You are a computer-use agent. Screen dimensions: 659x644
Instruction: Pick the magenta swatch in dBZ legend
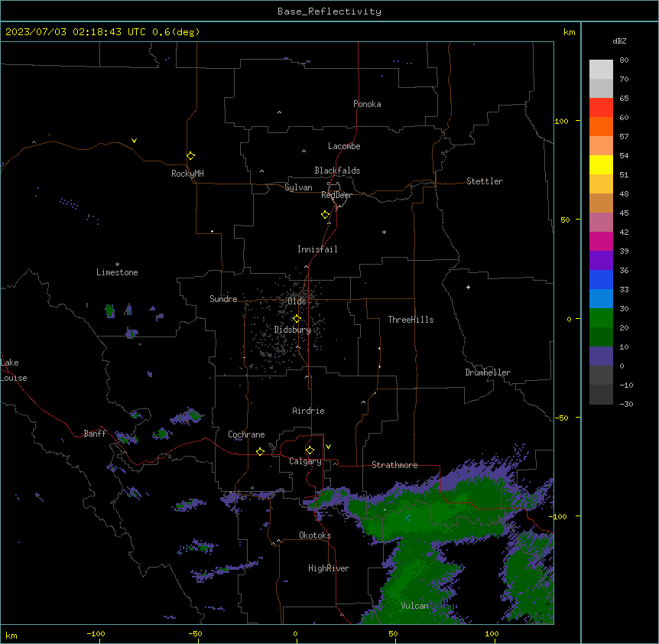click(601, 241)
